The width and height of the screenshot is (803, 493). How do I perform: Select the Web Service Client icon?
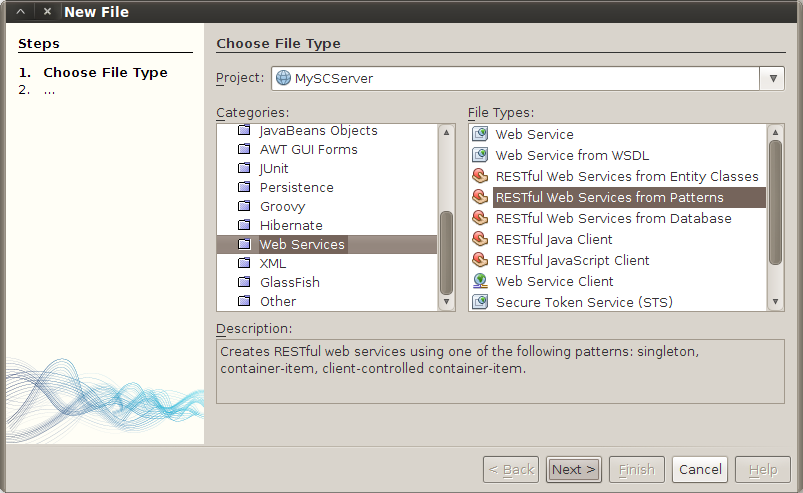click(480, 281)
